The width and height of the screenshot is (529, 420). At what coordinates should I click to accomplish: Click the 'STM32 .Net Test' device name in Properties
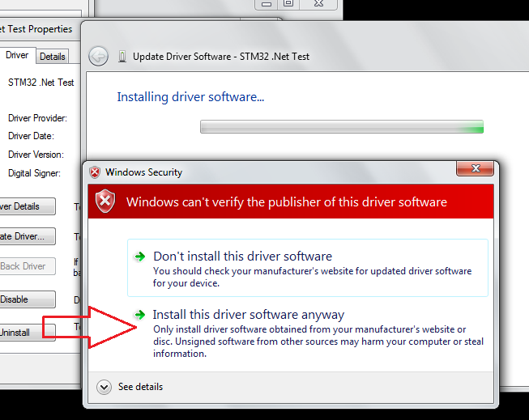coord(41,83)
